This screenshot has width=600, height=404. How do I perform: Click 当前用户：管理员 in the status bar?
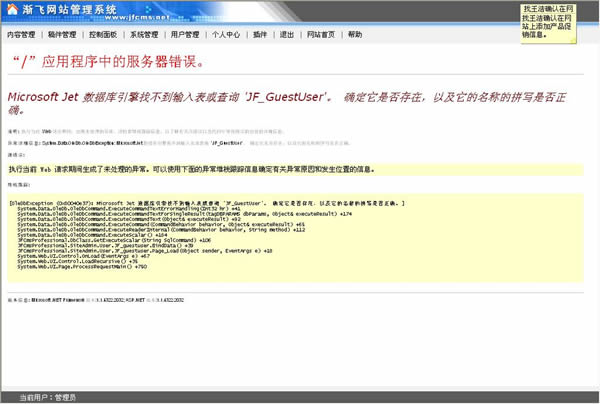47,397
